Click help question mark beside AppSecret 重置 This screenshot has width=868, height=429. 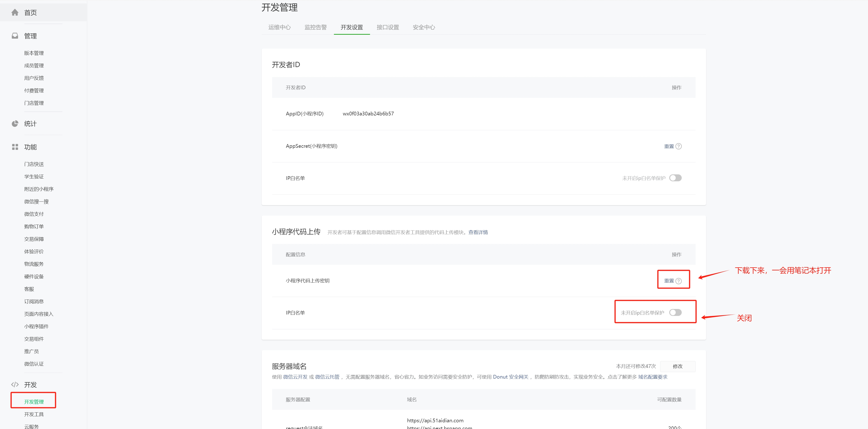[x=679, y=146]
